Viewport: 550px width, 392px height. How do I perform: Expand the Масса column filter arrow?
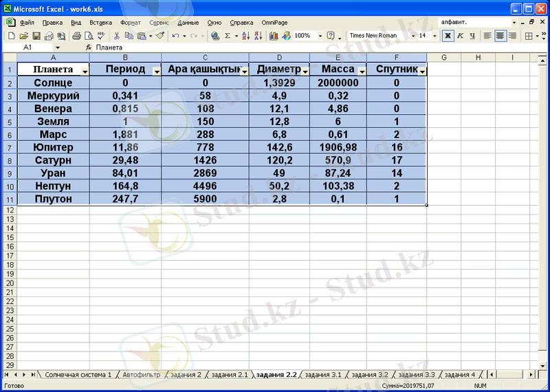point(362,71)
